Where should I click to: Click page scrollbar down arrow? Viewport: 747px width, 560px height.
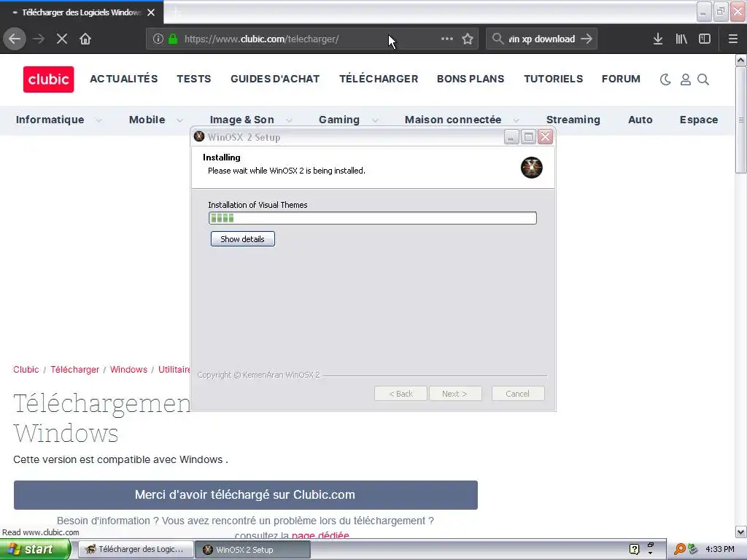740,532
